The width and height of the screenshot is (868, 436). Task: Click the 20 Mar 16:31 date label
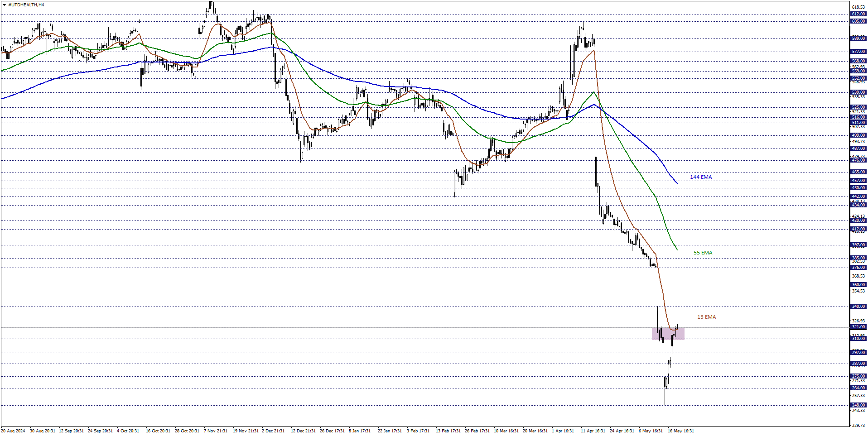(x=535, y=431)
